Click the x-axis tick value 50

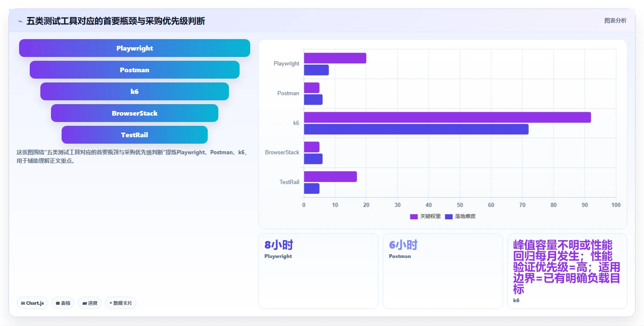pos(460,205)
